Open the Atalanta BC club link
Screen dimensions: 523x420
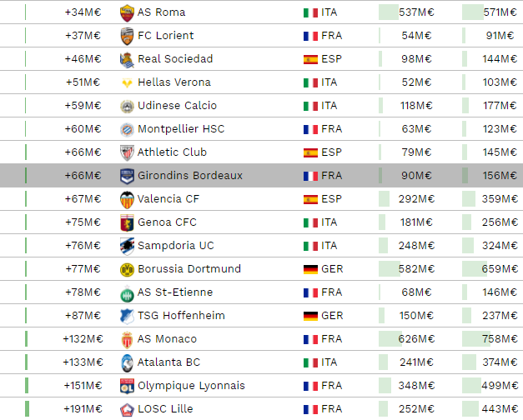pos(168,362)
